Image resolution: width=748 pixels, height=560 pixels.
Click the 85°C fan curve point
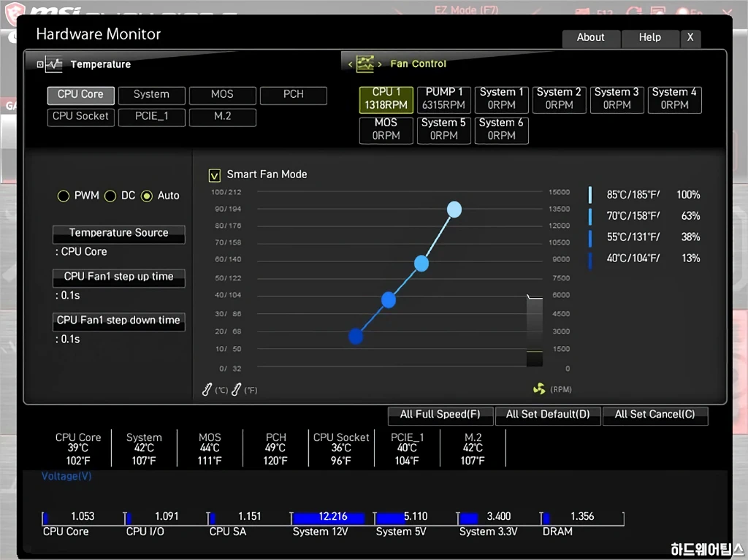coord(454,210)
